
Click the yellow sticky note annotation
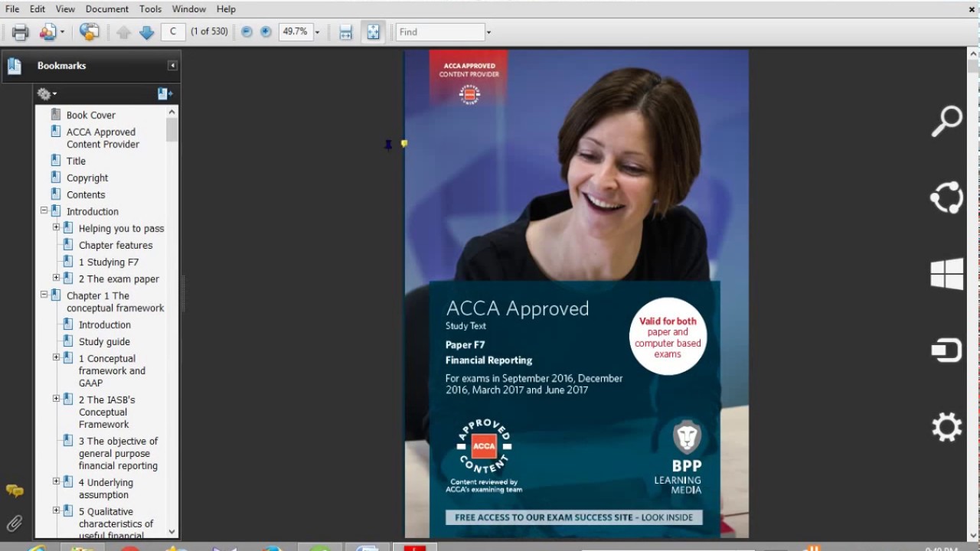pos(403,144)
